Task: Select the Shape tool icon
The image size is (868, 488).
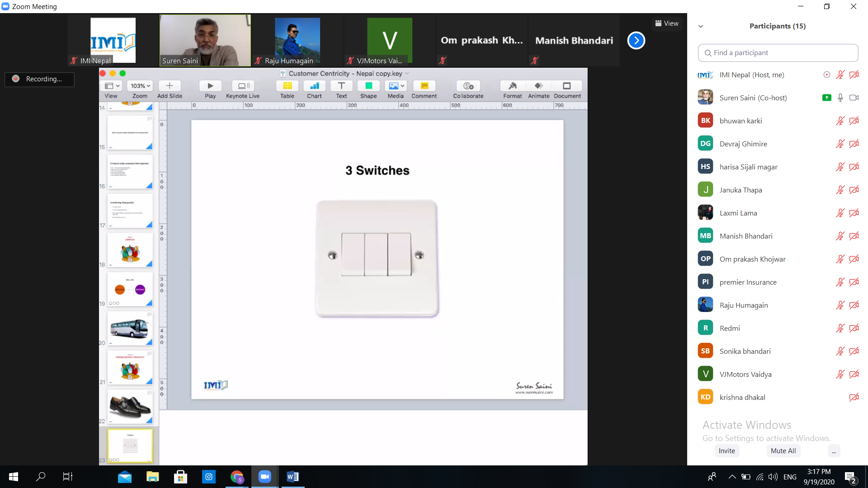Action: 368,86
